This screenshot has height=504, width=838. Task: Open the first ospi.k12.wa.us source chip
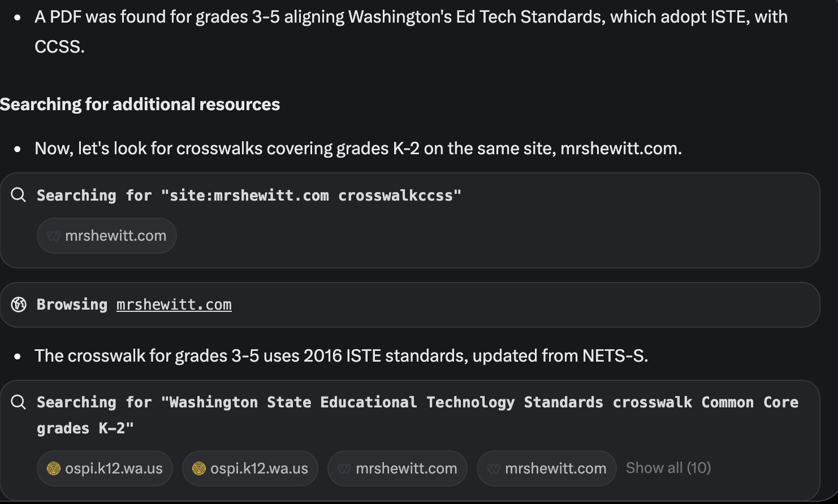click(x=105, y=468)
